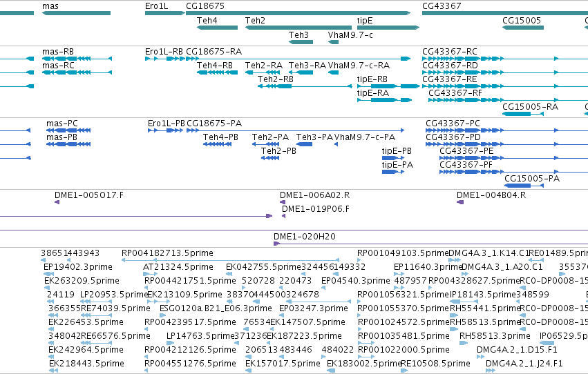This screenshot has width=588, height=374.
Task: Click the EK218443.5prime EST label
Action: pos(86,364)
